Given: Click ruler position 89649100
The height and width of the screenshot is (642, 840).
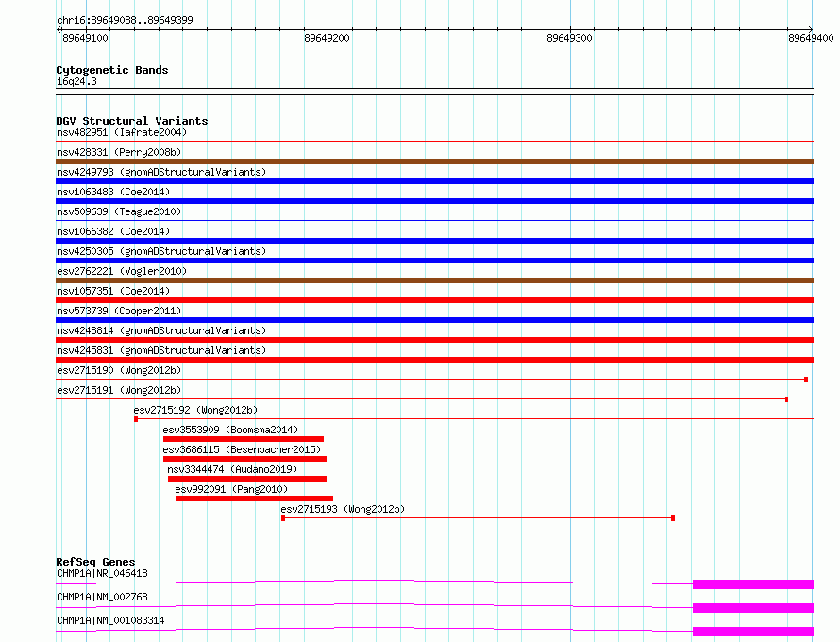Looking at the screenshot, I should (85, 38).
